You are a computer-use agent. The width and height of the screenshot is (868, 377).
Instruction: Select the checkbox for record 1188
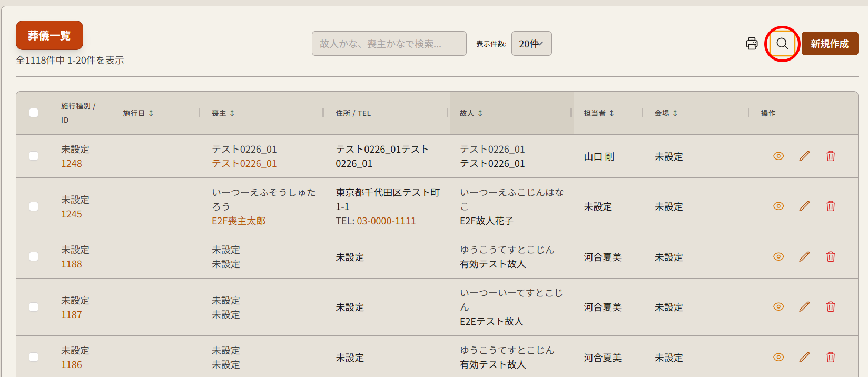point(34,257)
